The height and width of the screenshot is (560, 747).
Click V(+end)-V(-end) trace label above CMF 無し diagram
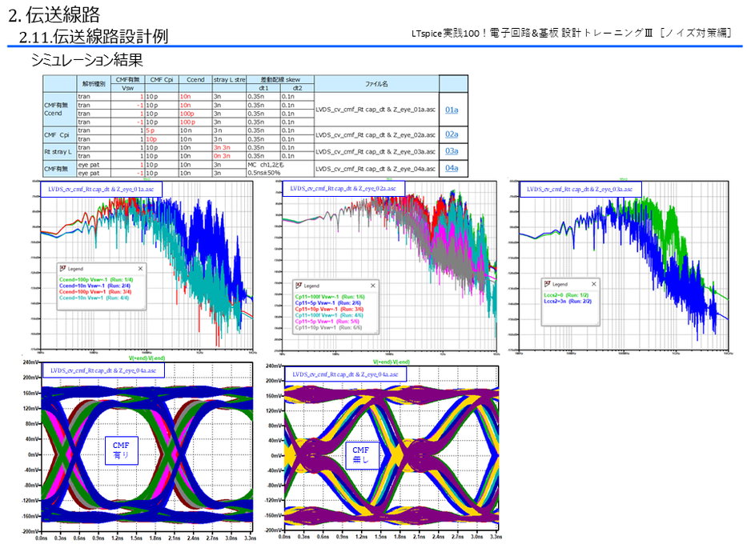point(392,362)
